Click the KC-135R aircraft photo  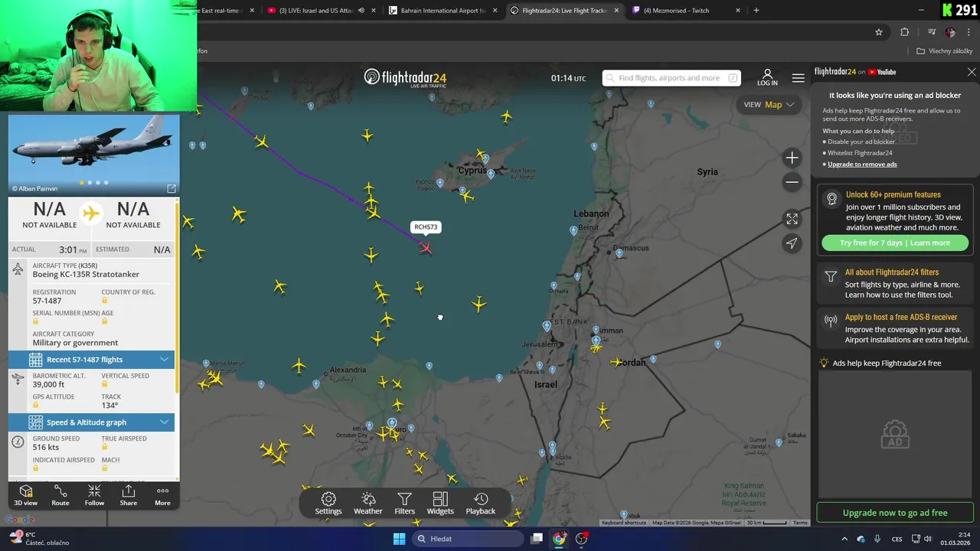tap(94, 155)
